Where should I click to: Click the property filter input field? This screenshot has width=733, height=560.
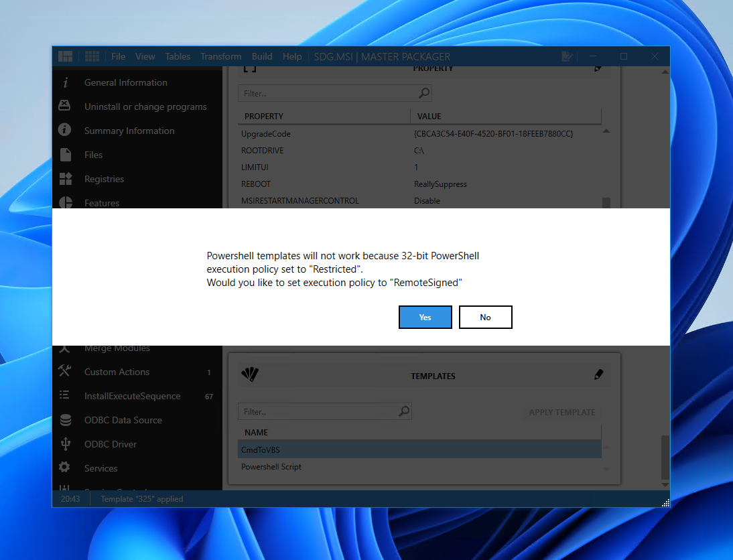click(x=335, y=94)
